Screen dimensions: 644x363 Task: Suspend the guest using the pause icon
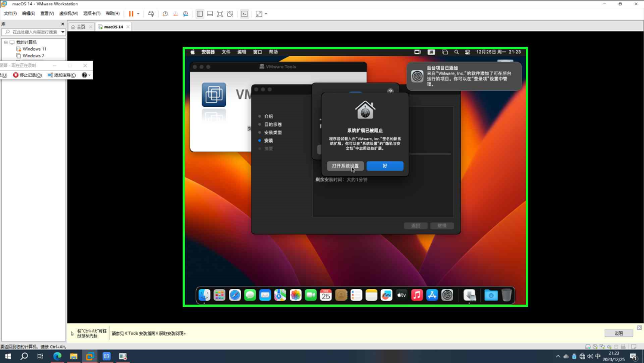point(130,14)
